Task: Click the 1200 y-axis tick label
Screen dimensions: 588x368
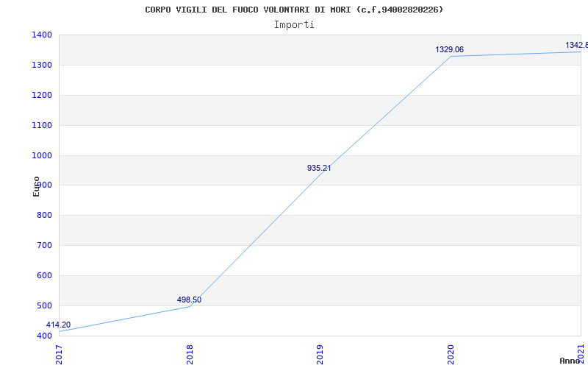Action: click(x=42, y=95)
